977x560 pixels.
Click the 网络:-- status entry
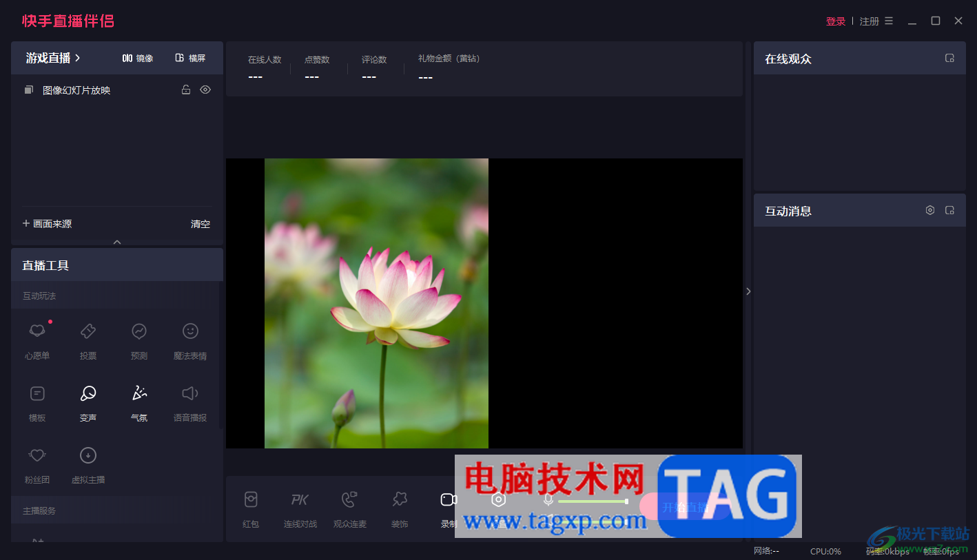(766, 551)
